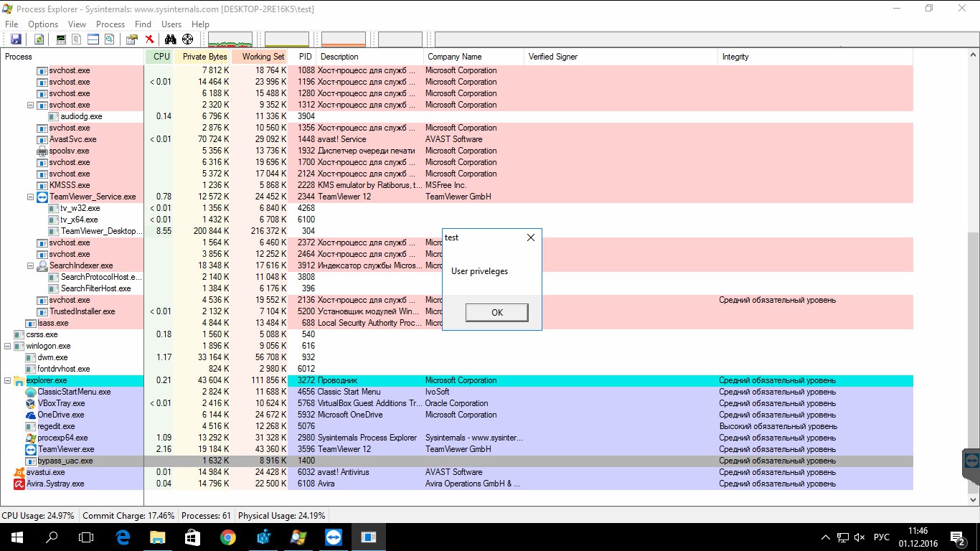
Task: Open the Action Center notification icon
Action: click(958, 537)
